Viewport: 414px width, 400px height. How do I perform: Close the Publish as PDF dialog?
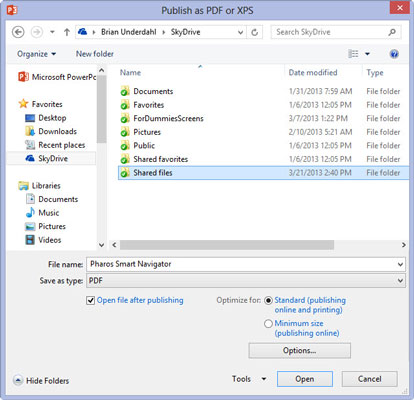400,8
